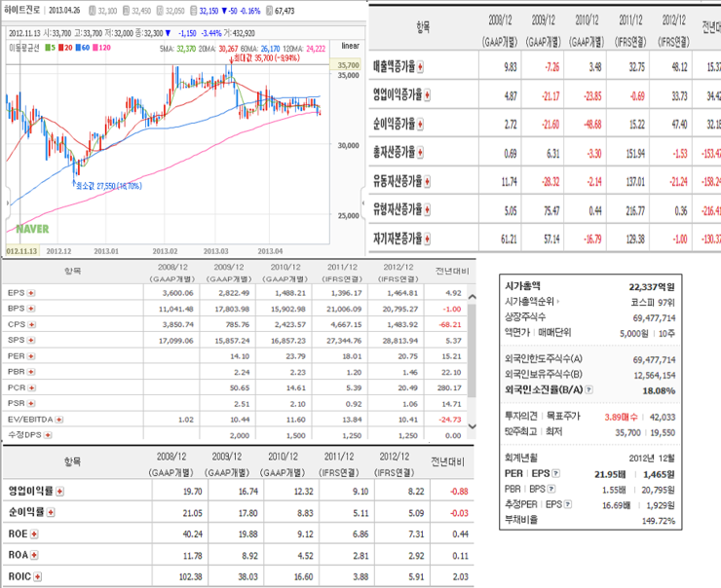Viewport: 721px width, 588px height.
Task: Click the plus icon next to ROE
Action: click(x=34, y=534)
